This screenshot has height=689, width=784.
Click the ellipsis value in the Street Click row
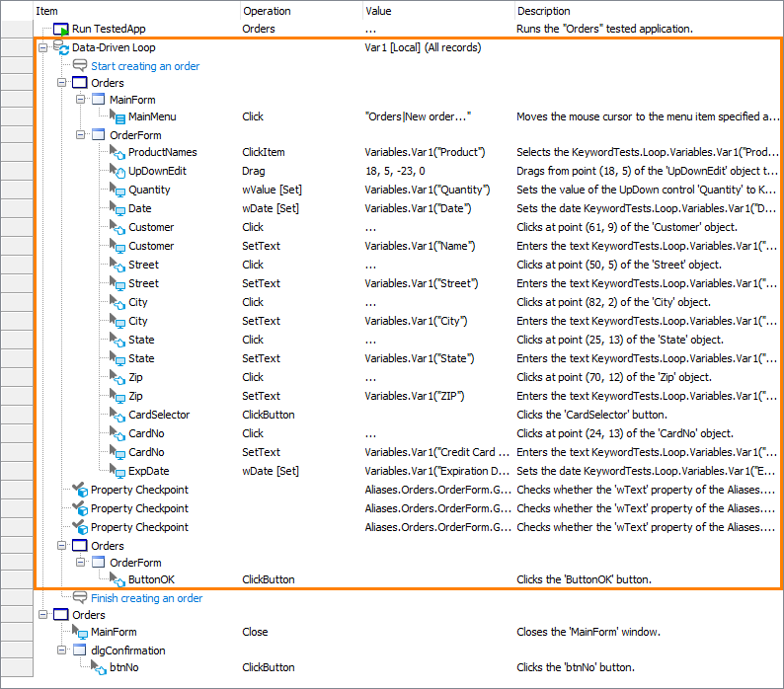coord(370,265)
